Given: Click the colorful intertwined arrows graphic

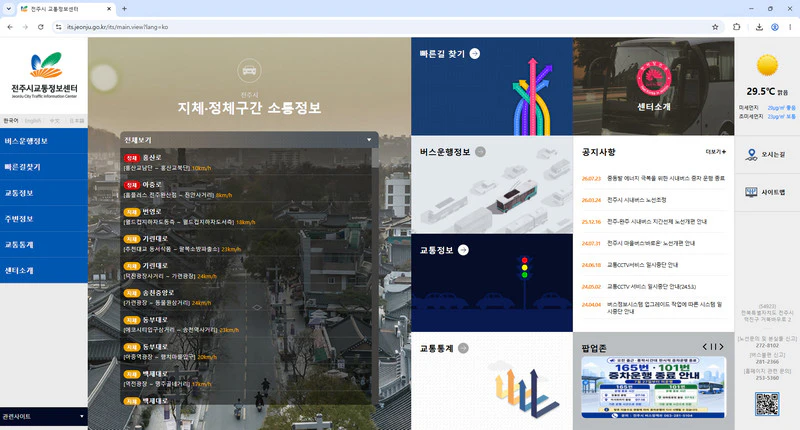Looking at the screenshot, I should coord(532,97).
